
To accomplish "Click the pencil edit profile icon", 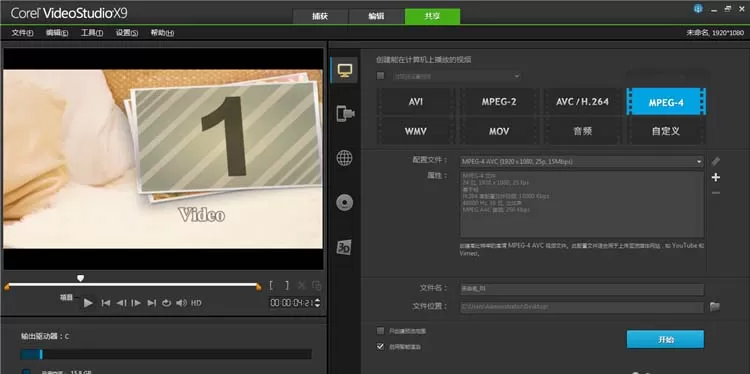I will coord(716,161).
